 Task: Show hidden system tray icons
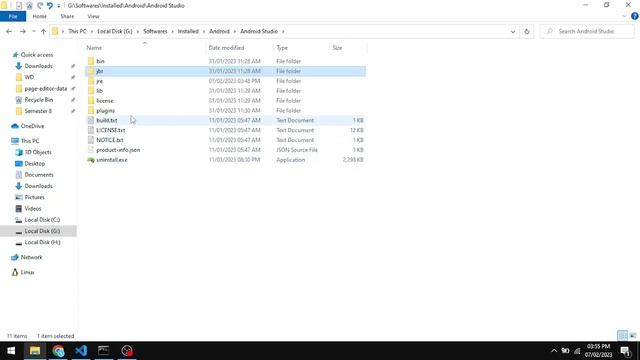point(554,351)
